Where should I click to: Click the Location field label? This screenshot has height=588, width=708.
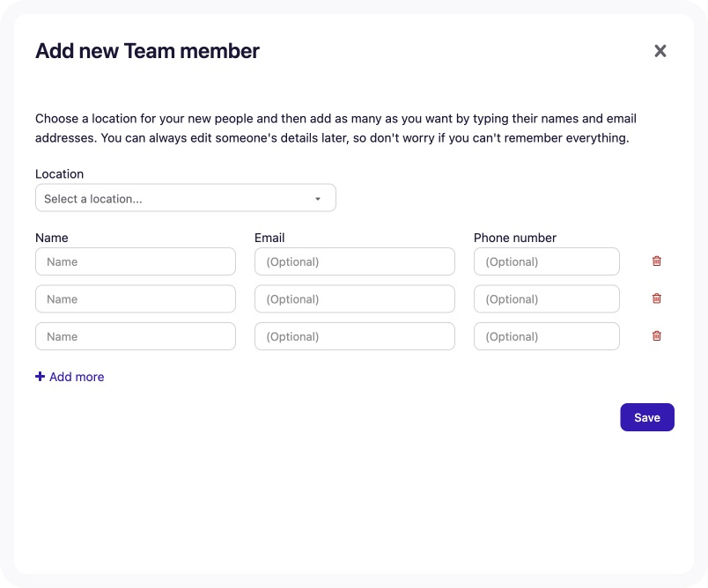pos(59,173)
